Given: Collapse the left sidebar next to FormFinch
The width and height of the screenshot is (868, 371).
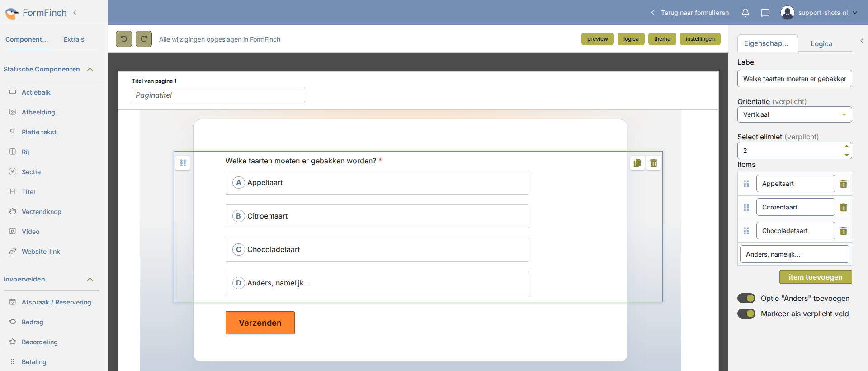Looking at the screenshot, I should click(75, 13).
